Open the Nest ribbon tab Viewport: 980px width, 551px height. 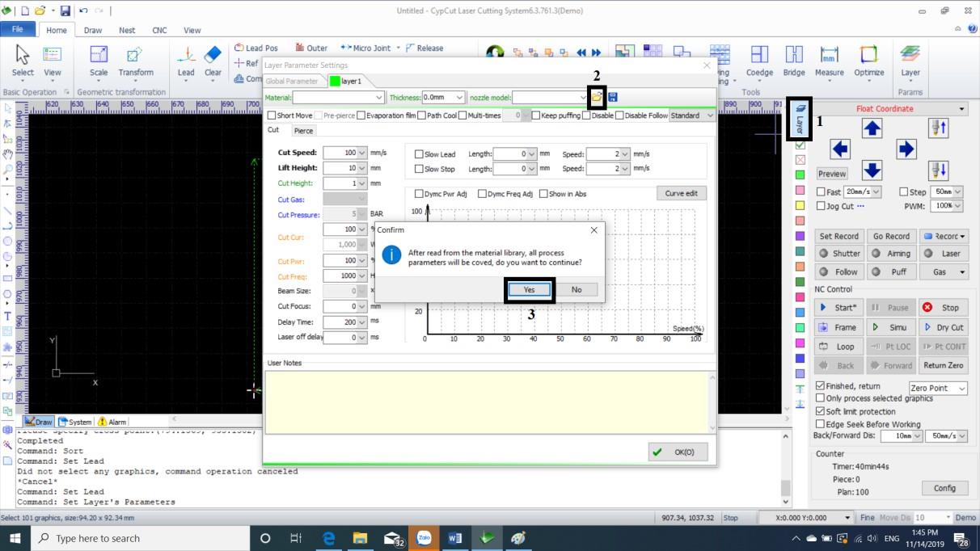point(127,31)
